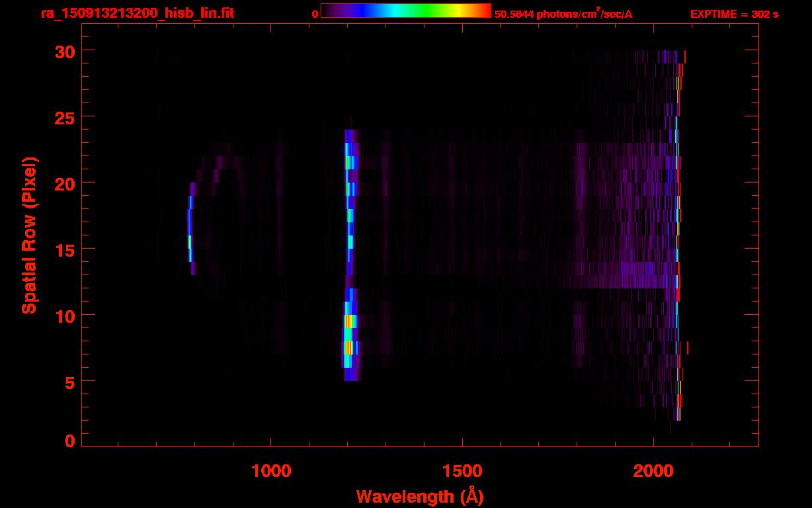Viewport: 812px width, 508px height.
Task: Click the 50.5844 photons/cm²/sec/A label
Action: tap(563, 14)
